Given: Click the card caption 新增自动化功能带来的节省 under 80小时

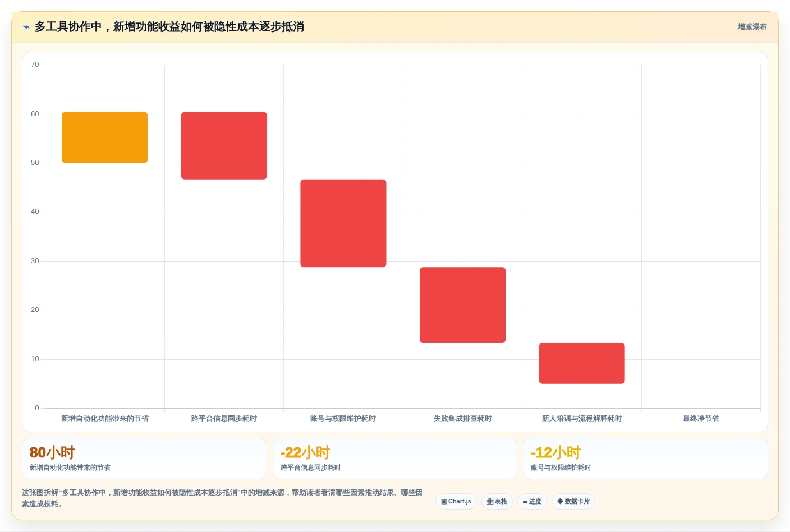Looking at the screenshot, I should click(x=70, y=467).
